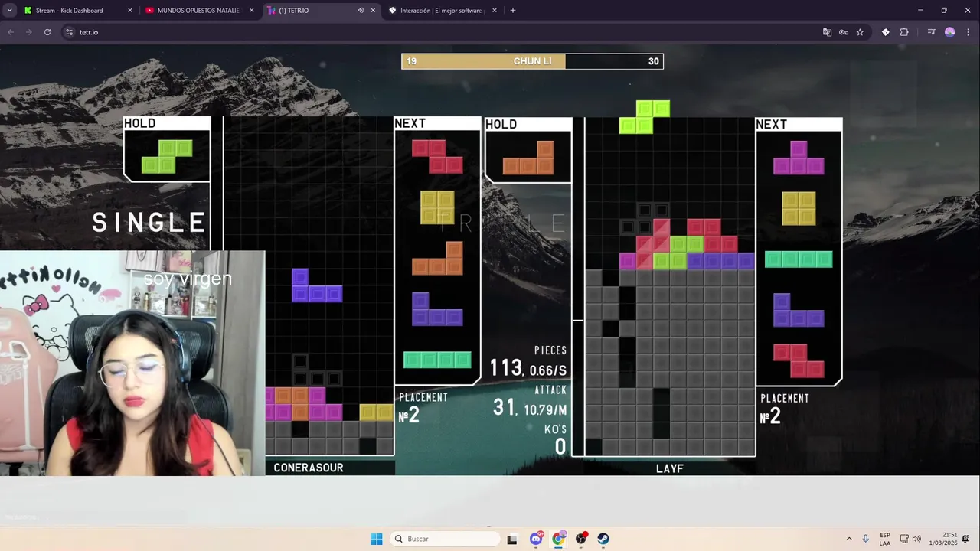Close the Stream - Kick Dashboard tab
The image size is (980, 551).
click(129, 11)
